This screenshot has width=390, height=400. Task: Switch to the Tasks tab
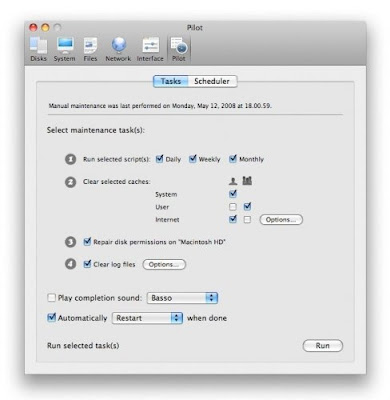tap(171, 81)
